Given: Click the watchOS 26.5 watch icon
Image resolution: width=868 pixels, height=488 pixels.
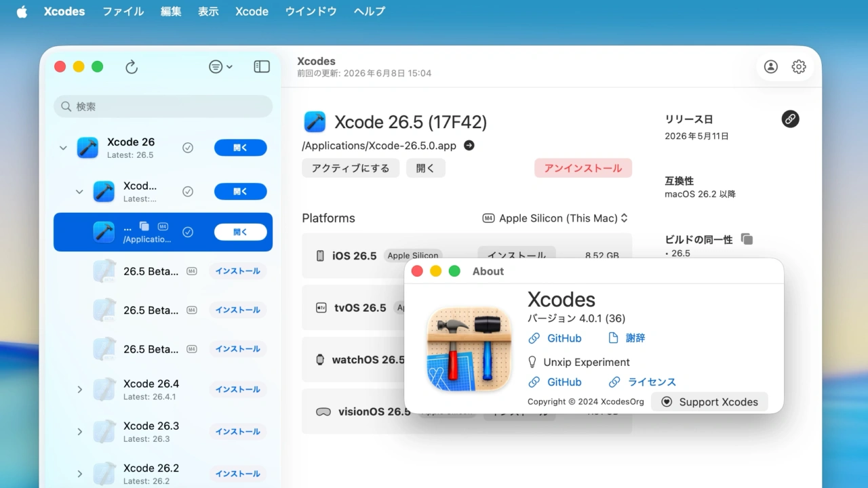Looking at the screenshot, I should click(320, 360).
